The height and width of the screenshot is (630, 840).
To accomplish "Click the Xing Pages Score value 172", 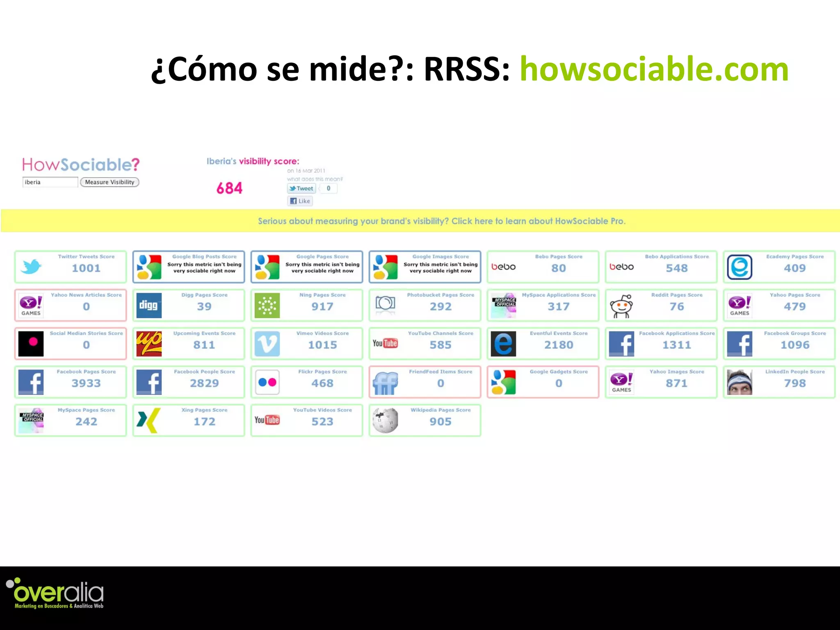I will (204, 422).
